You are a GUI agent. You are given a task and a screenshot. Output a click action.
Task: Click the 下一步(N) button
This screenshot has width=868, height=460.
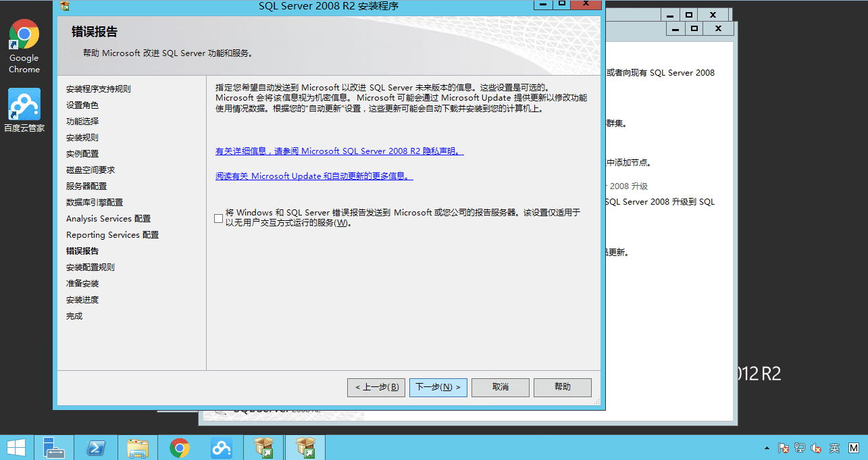click(438, 387)
